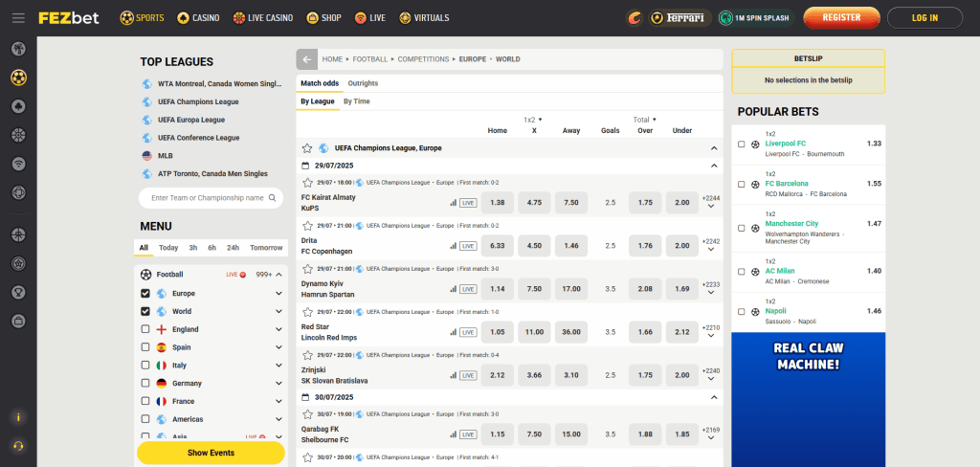
Task: Collapse the Football menu section
Action: point(278,274)
